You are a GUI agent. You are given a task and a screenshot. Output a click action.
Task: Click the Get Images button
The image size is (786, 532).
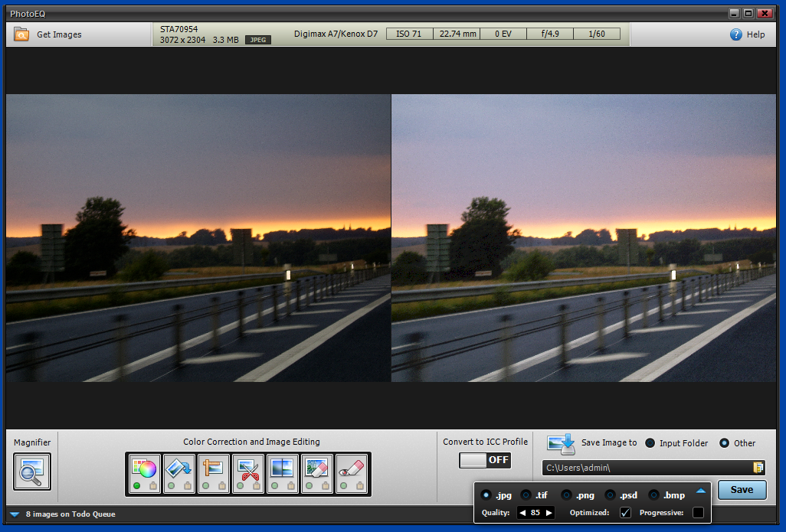tap(48, 34)
